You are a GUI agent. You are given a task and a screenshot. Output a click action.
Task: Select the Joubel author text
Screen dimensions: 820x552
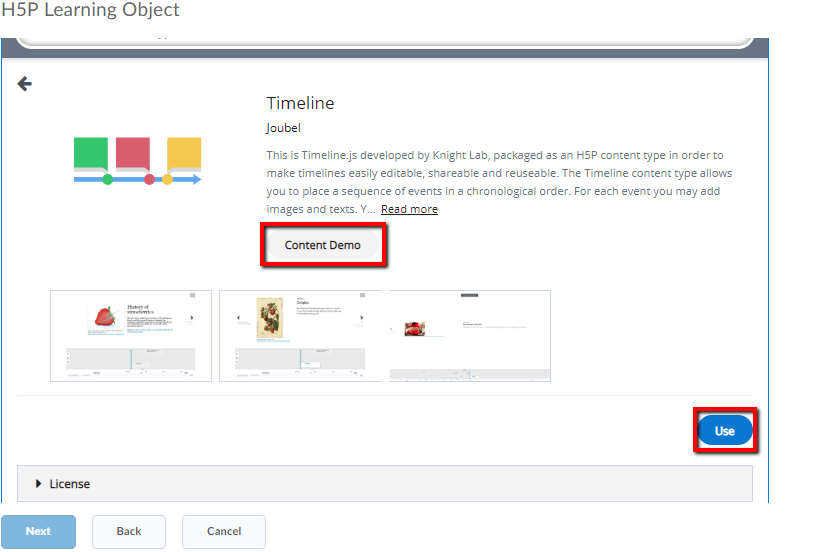tap(283, 128)
